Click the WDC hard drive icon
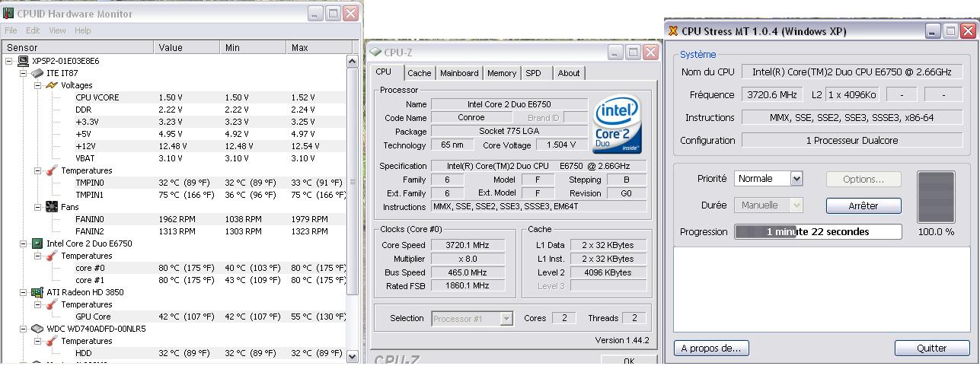Image resolution: width=980 pixels, height=366 pixels. [x=37, y=329]
